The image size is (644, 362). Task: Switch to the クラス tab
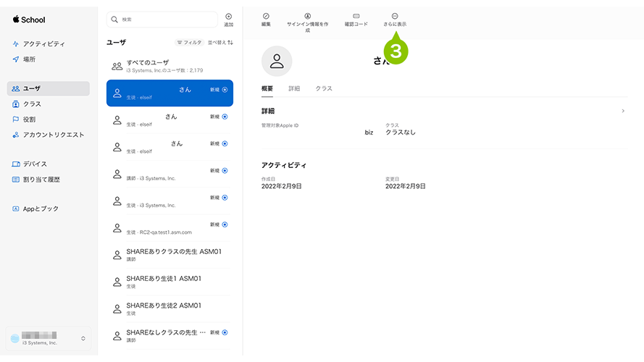tap(324, 88)
